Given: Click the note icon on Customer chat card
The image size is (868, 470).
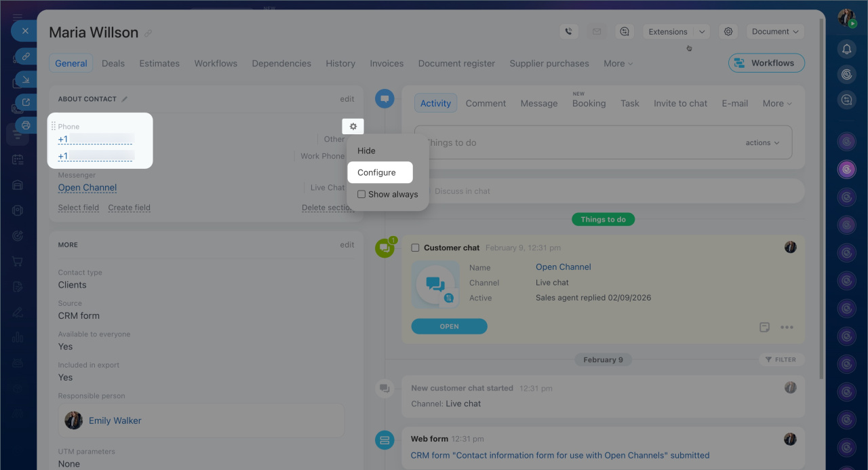Looking at the screenshot, I should coord(764,328).
